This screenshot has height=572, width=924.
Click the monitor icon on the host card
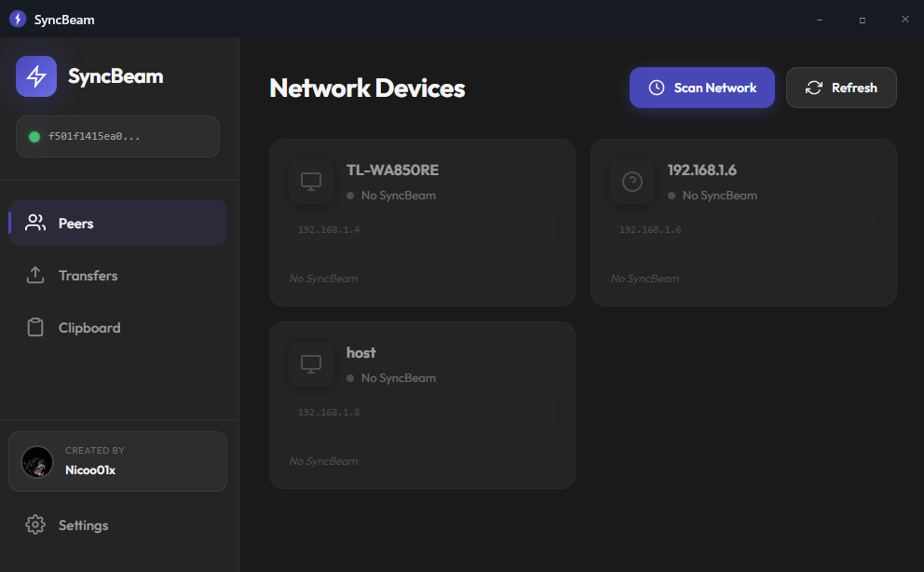click(310, 363)
